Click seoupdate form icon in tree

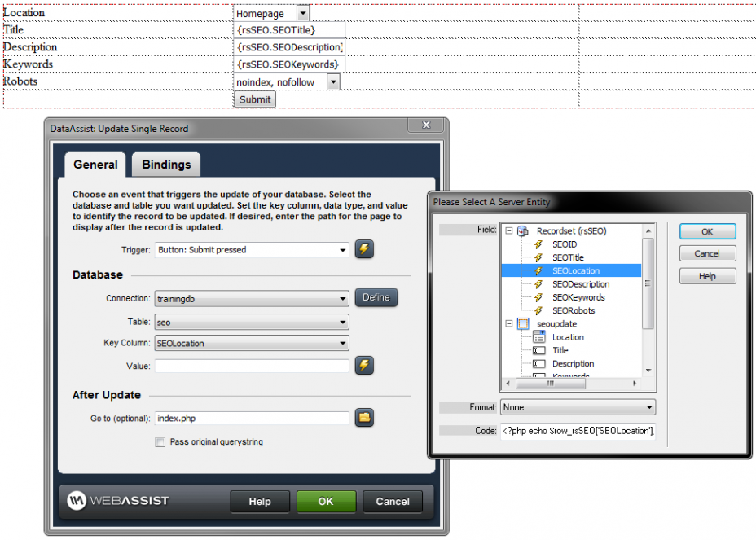(x=523, y=323)
